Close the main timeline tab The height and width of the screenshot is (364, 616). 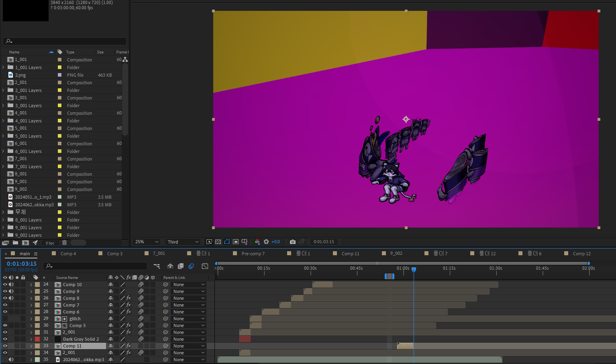pyautogui.click(x=6, y=254)
